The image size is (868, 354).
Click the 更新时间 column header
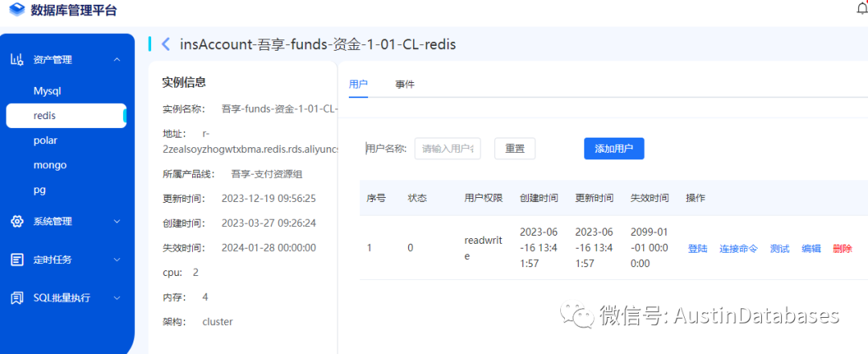[594, 198]
